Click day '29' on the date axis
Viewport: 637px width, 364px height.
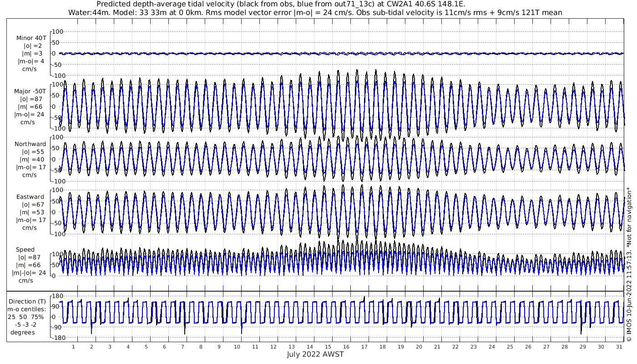tap(583, 347)
